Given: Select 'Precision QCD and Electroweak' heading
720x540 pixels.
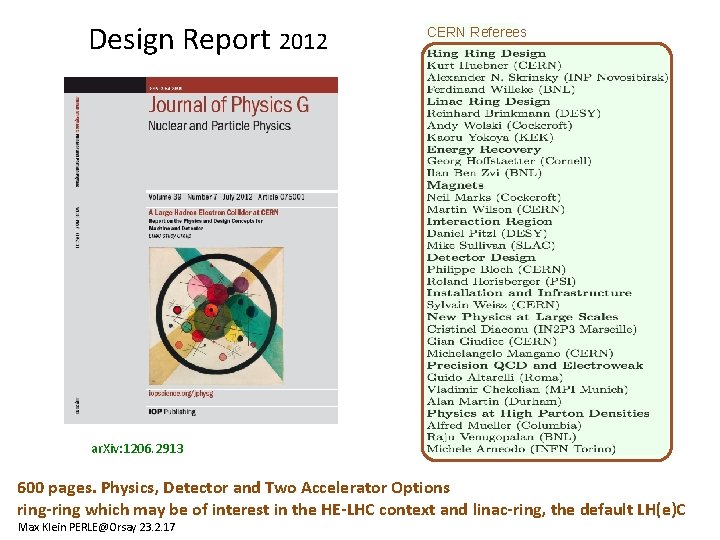Looking at the screenshot, I should (534, 365).
